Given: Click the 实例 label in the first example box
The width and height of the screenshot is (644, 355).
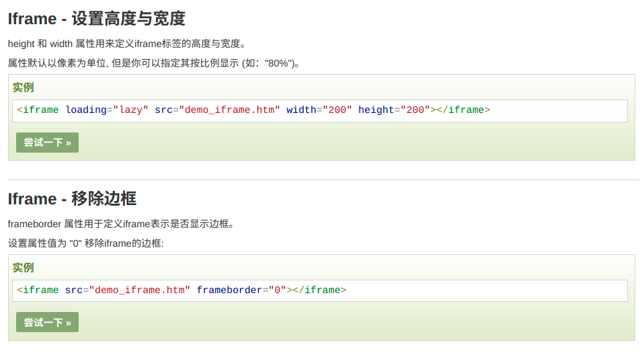Looking at the screenshot, I should coord(23,87).
